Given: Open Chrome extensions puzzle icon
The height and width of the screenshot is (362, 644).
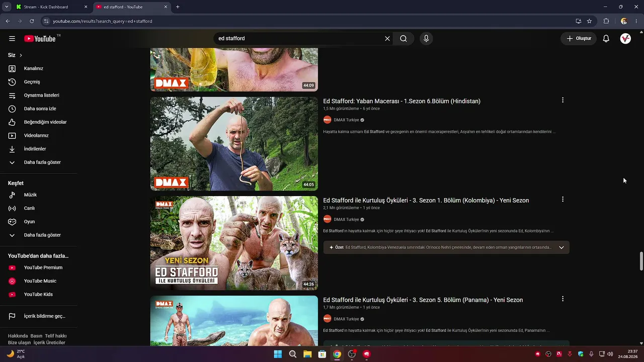Looking at the screenshot, I should [606, 21].
